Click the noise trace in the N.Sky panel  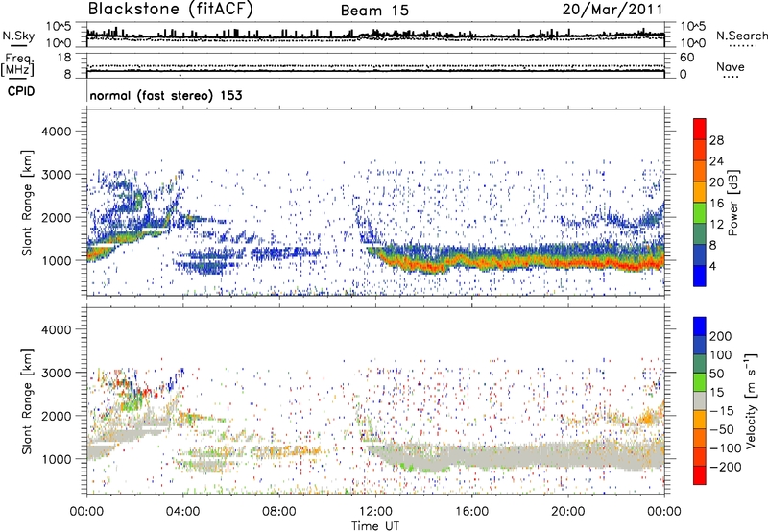(375, 35)
